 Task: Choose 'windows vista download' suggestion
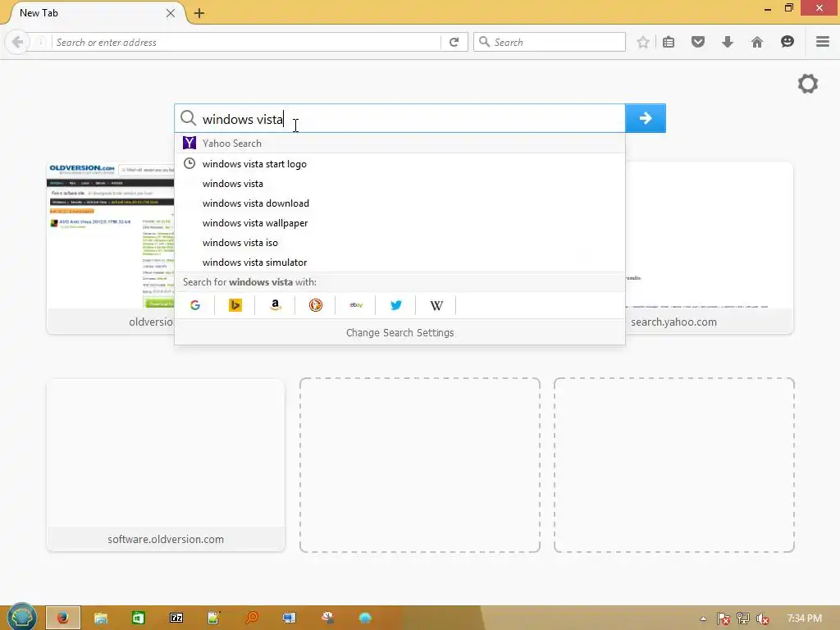pos(399,203)
